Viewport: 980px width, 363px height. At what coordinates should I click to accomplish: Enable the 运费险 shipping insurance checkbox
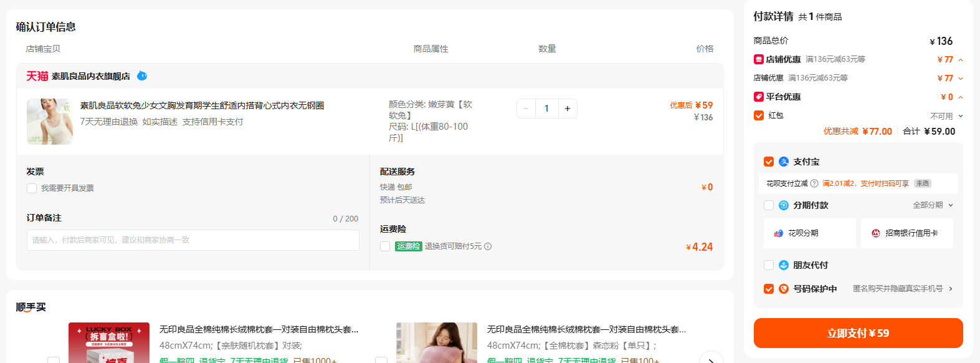tap(385, 246)
